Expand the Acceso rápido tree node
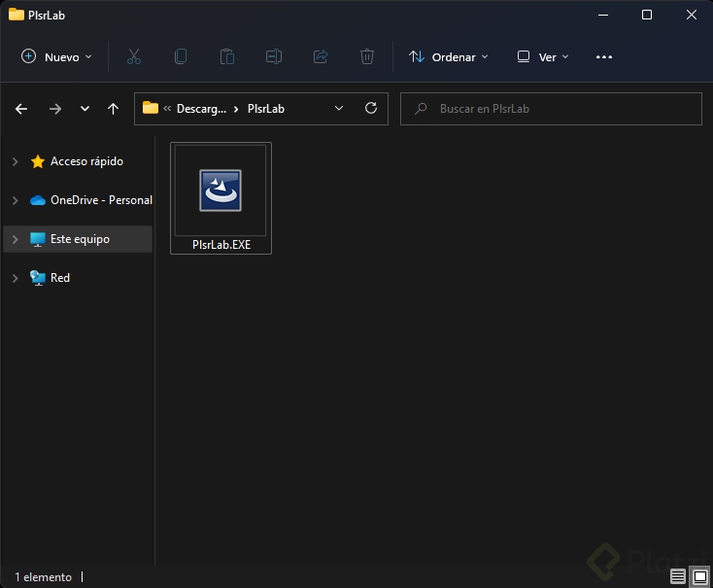This screenshot has height=588, width=713. click(15, 161)
